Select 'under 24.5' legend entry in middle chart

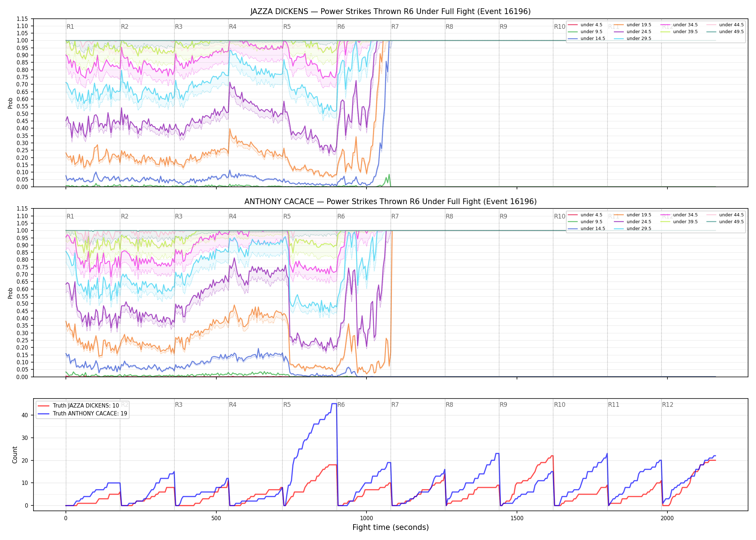[x=633, y=222]
